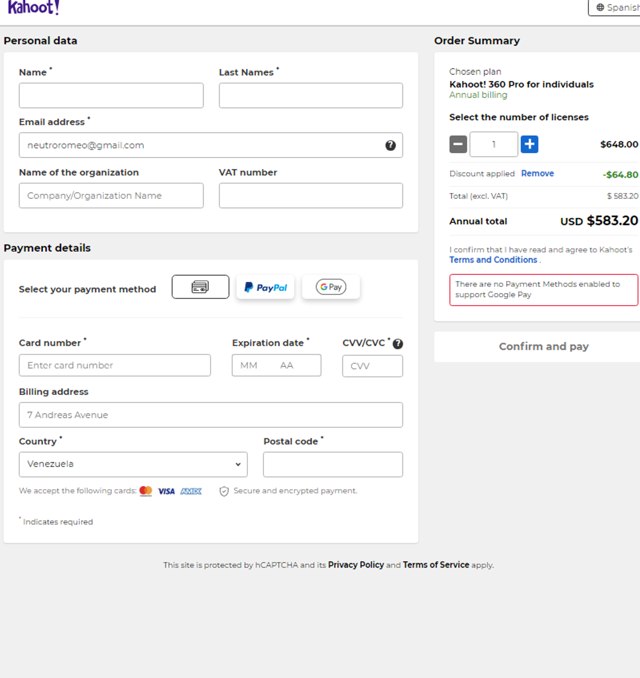Choose PayPal as payment method
Viewport: 640px width, 678px height.
(x=265, y=287)
